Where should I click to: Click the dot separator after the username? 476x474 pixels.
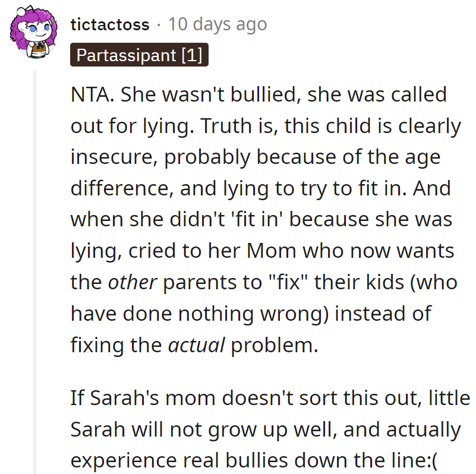click(x=158, y=25)
